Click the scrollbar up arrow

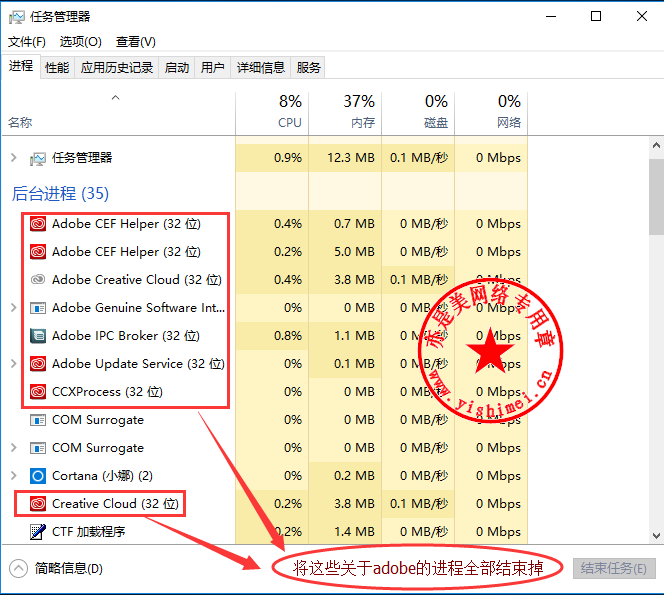pyautogui.click(x=656, y=146)
